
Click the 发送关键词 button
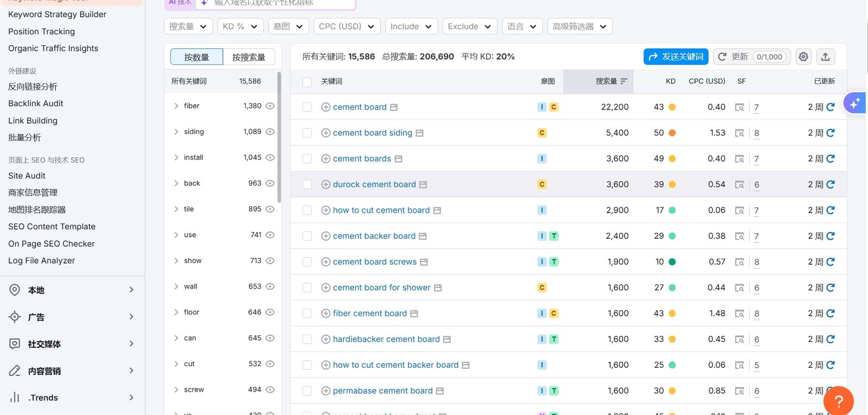pos(676,57)
